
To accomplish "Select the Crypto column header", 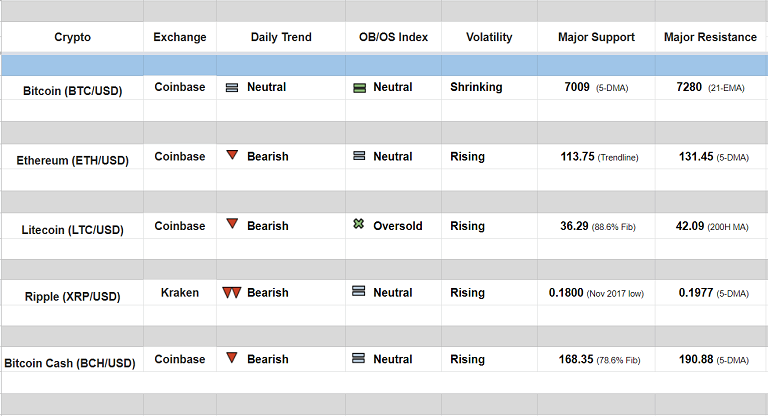I will (72, 37).
